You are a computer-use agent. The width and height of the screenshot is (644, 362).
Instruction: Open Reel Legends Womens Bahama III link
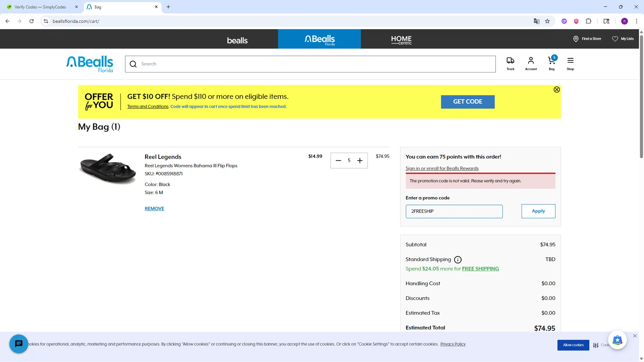(x=191, y=166)
